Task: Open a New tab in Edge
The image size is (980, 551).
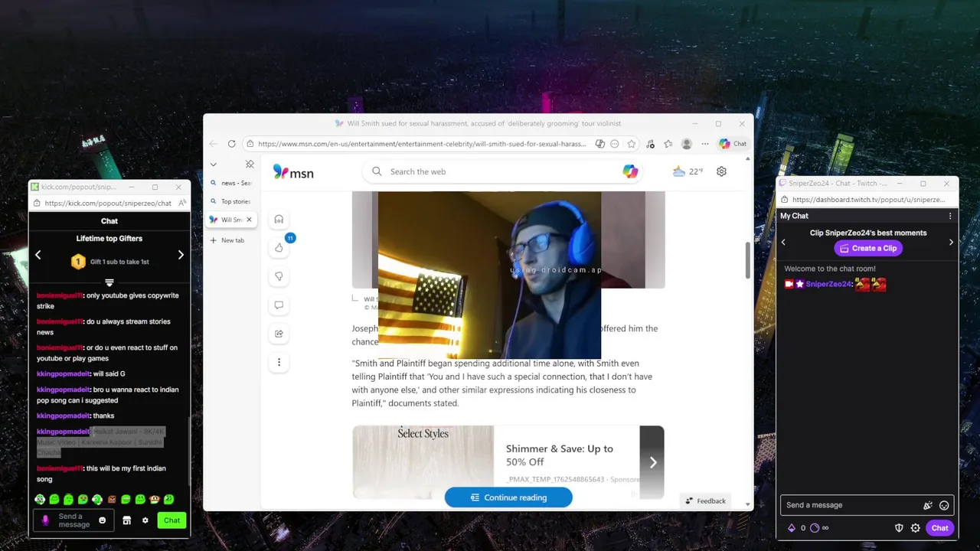Action: [230, 240]
